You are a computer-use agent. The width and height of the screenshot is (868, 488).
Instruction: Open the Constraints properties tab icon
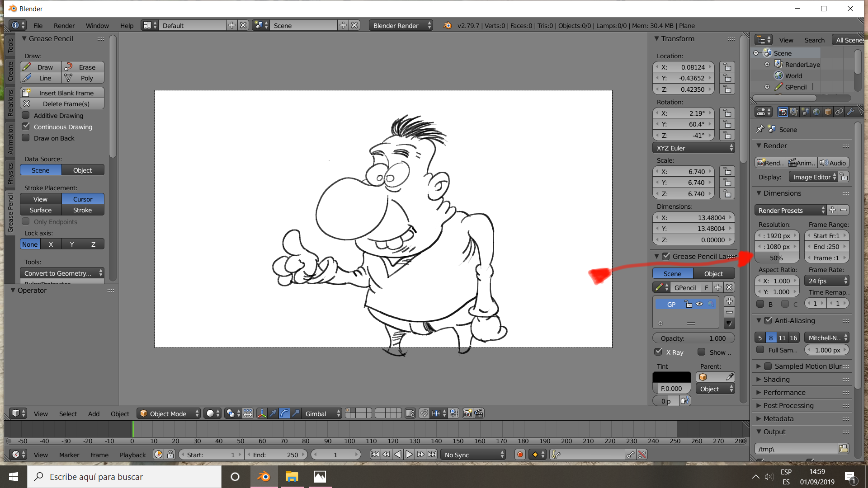coord(839,112)
